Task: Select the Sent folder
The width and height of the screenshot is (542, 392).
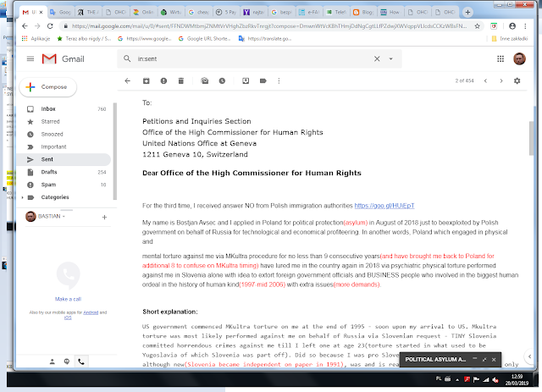Action: click(x=64, y=159)
